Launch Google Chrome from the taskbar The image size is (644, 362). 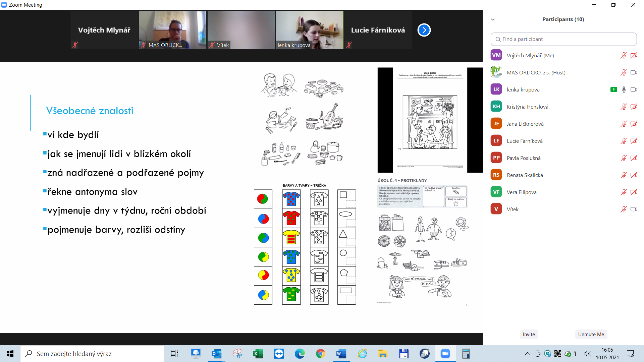321,354
